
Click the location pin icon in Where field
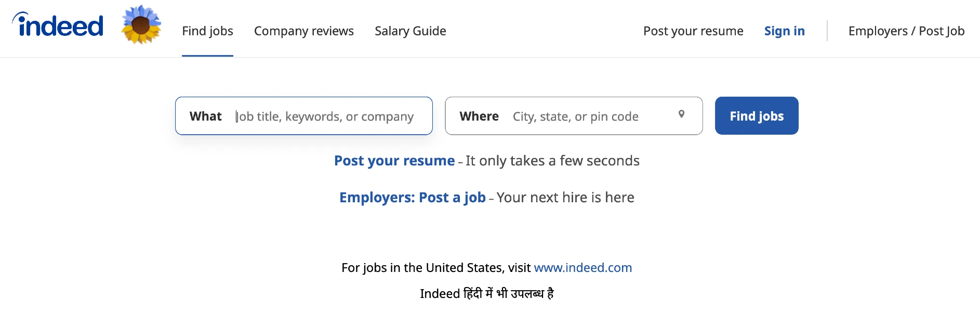(681, 114)
